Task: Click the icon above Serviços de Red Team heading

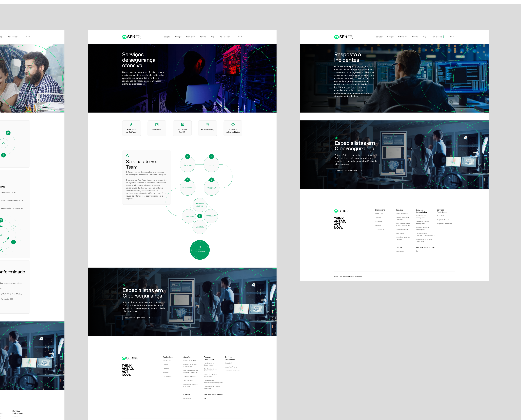Action: [128, 156]
